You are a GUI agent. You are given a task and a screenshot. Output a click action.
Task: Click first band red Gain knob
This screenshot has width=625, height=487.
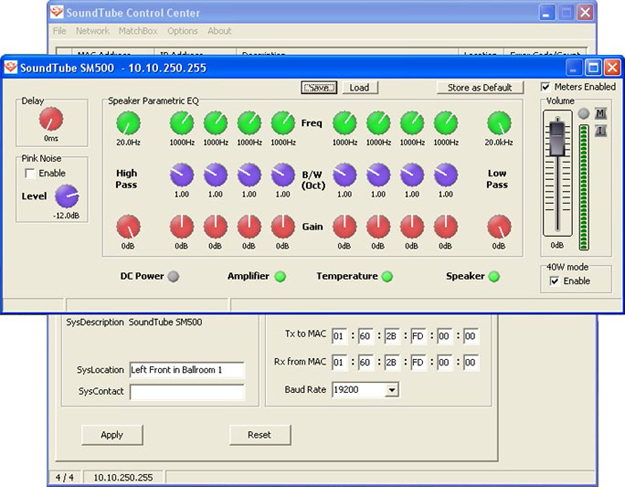(182, 227)
